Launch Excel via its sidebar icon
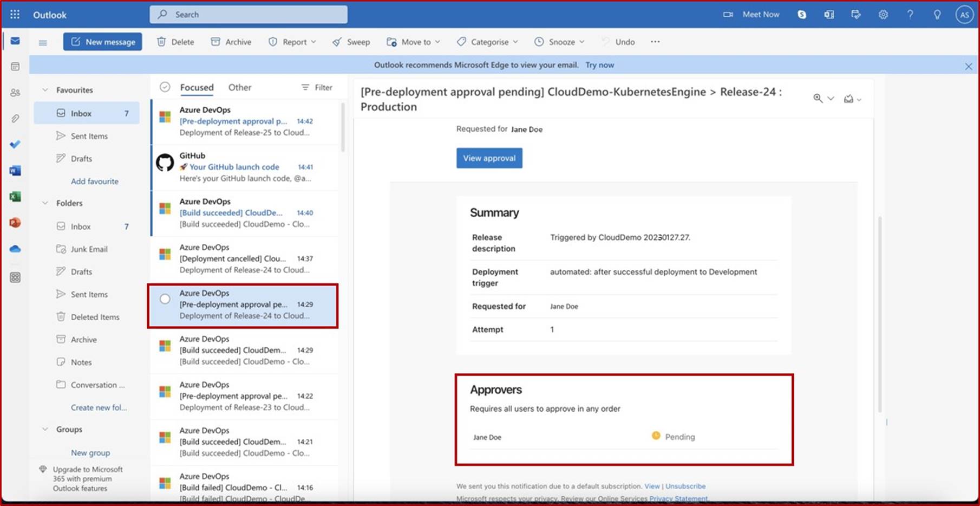 [x=15, y=196]
